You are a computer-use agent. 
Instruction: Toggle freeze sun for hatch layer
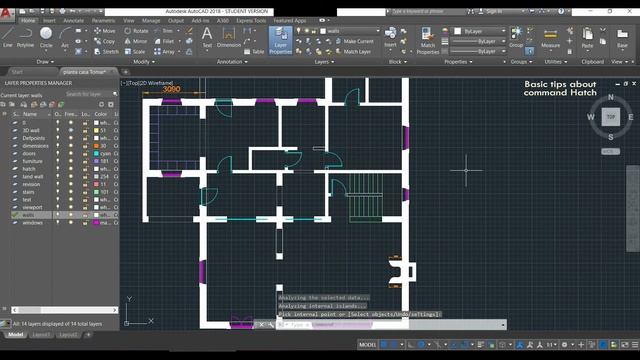pyautogui.click(x=71, y=169)
